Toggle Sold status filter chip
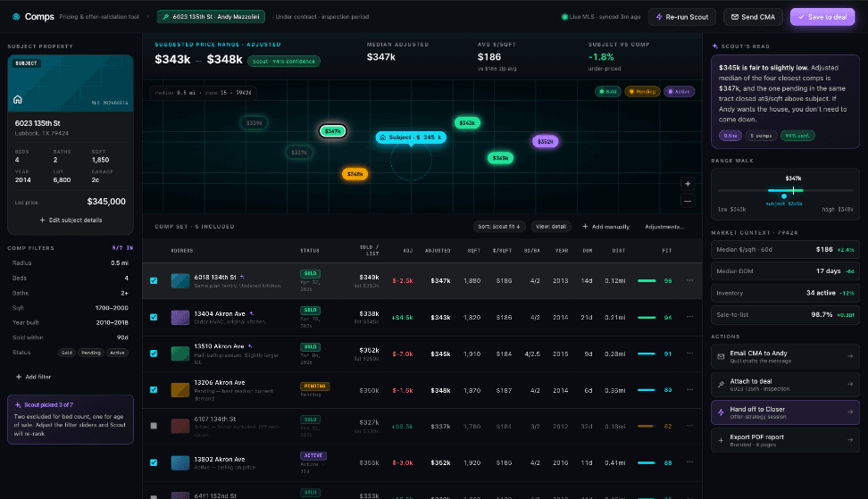Image resolution: width=868 pixels, height=499 pixels. (x=66, y=353)
